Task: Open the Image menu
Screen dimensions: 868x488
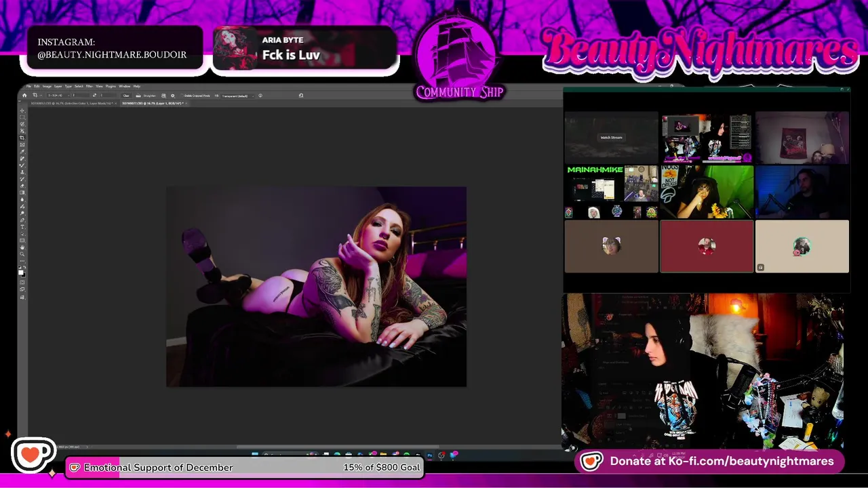Action: tap(47, 86)
